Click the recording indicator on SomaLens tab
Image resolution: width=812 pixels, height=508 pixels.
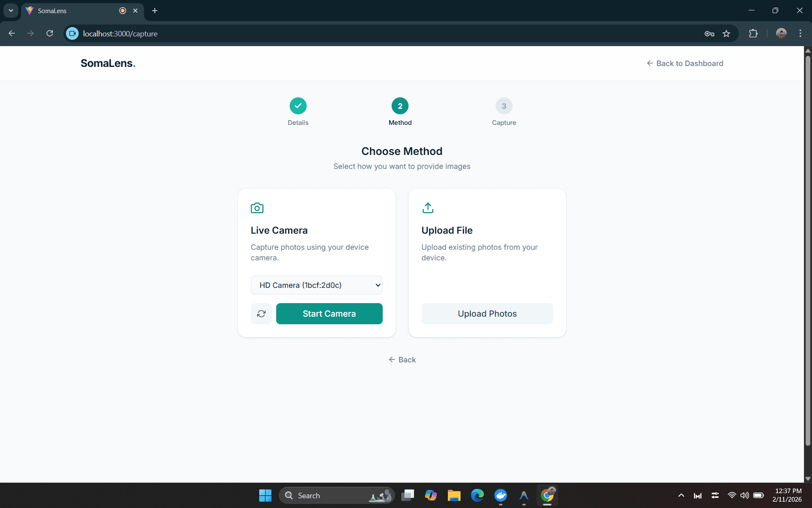coord(123,11)
